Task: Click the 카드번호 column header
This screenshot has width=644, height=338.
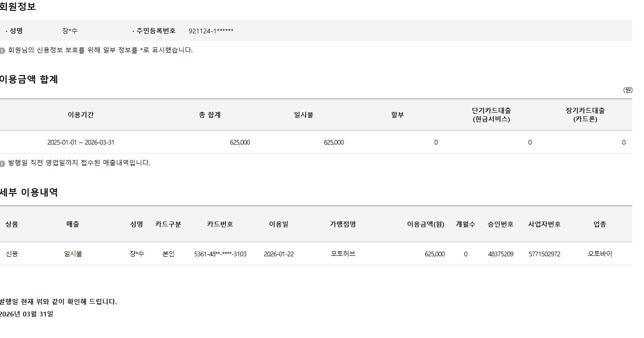Action: pyautogui.click(x=220, y=224)
